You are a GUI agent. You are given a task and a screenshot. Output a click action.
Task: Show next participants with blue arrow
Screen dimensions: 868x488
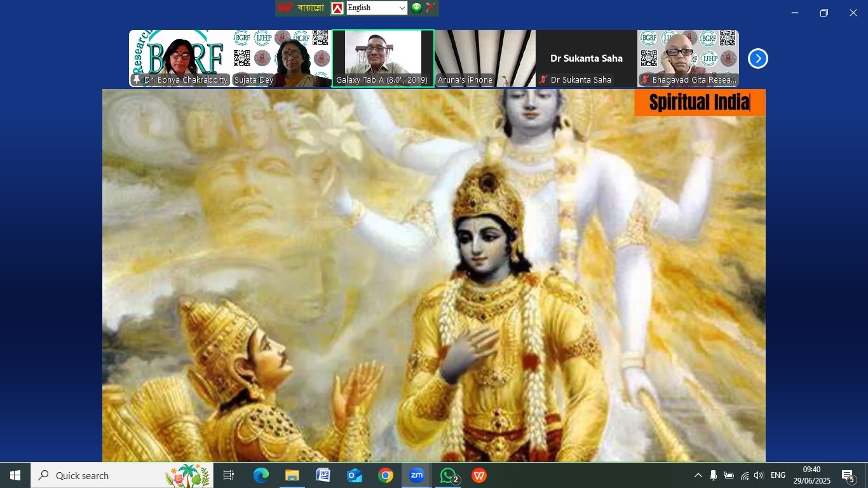757,58
